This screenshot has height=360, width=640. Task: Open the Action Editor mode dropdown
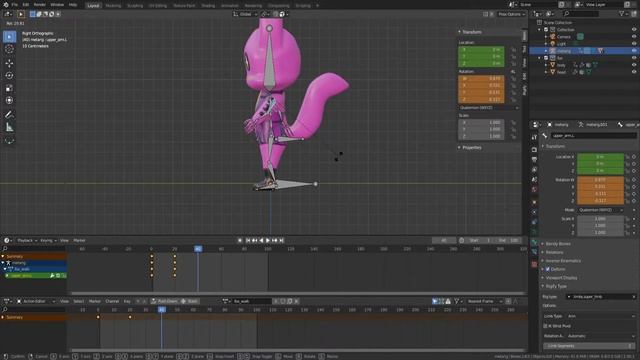click(36, 301)
